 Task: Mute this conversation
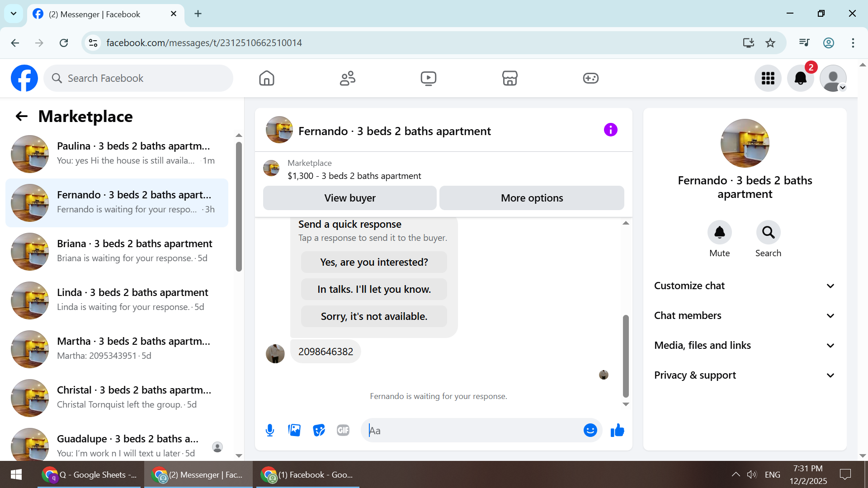[x=719, y=232]
